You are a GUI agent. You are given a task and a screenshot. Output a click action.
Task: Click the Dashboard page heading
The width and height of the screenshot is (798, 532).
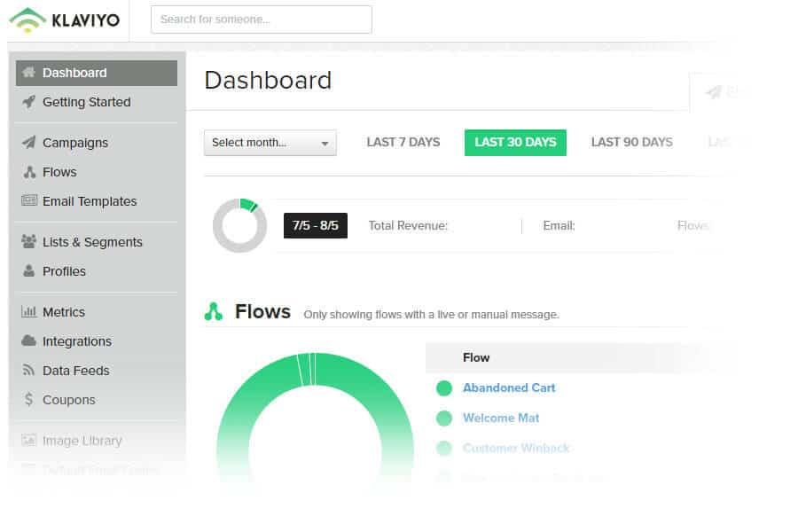[x=268, y=81]
